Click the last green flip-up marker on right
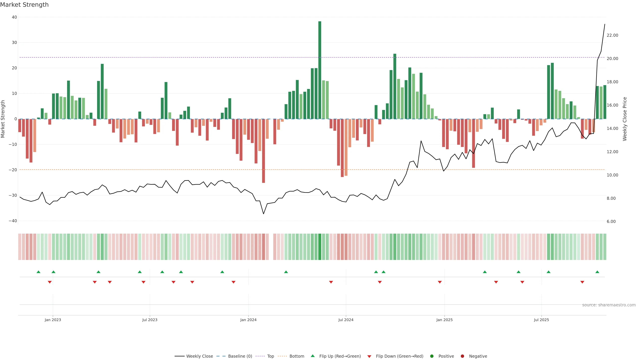 597,272
